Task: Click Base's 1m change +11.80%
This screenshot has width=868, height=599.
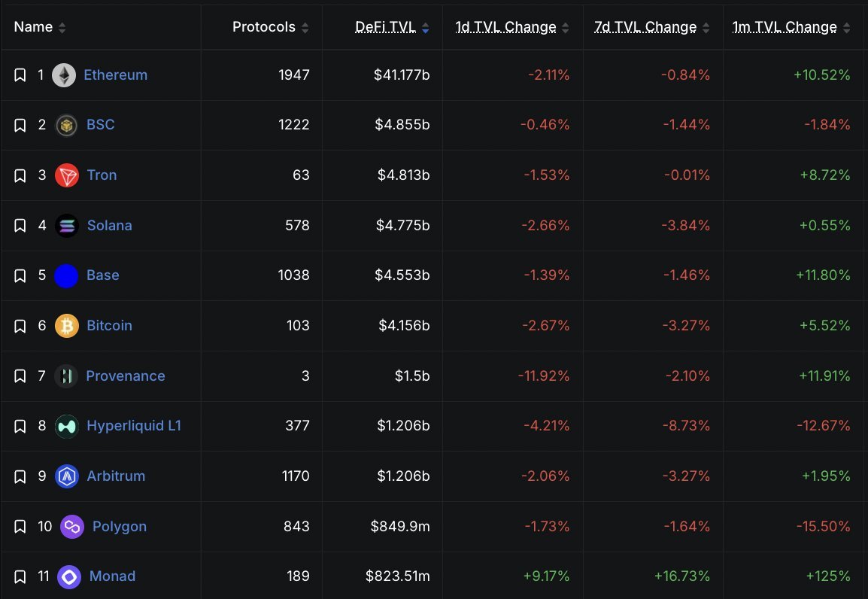Action: [x=823, y=275]
